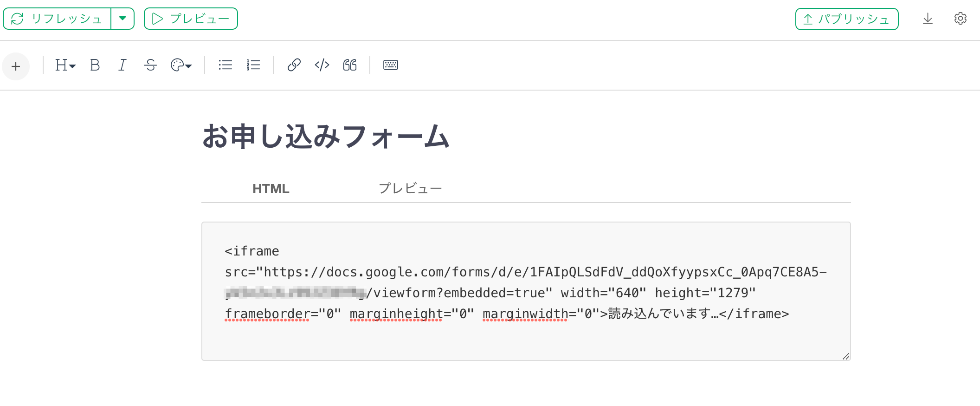The image size is (980, 406).
Task: Click the plus add-content button
Action: (x=16, y=66)
